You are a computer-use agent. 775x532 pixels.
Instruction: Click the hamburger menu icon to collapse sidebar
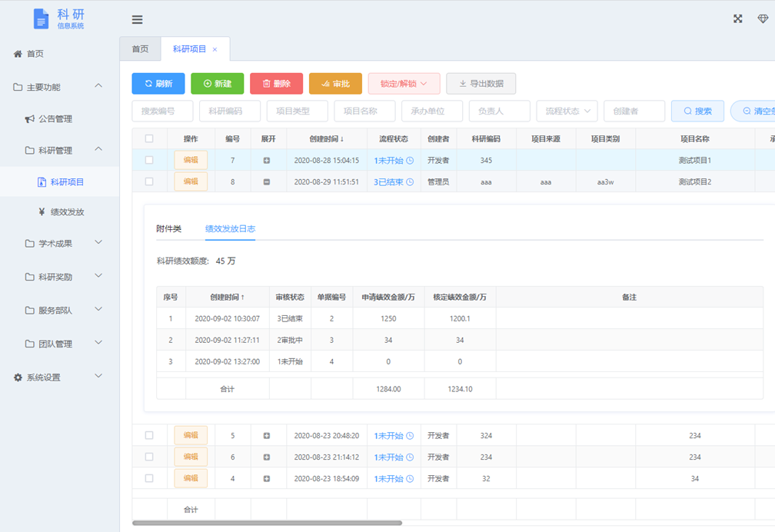(x=137, y=20)
